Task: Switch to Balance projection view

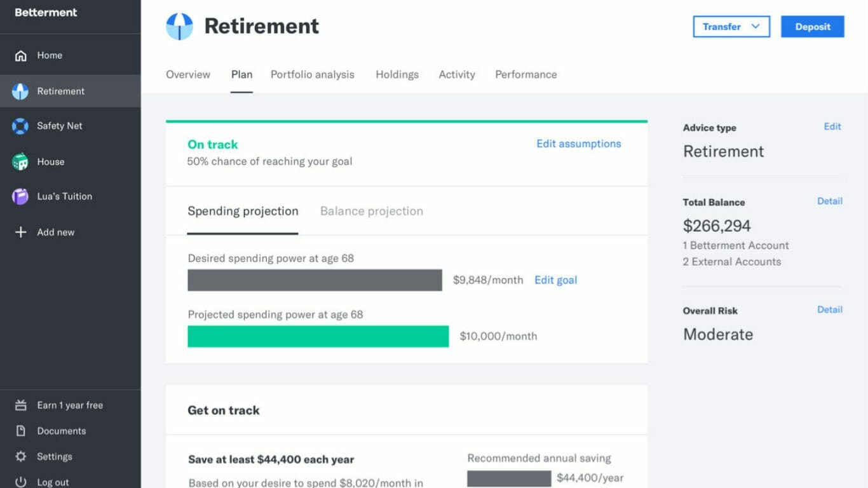Action: [x=371, y=211]
